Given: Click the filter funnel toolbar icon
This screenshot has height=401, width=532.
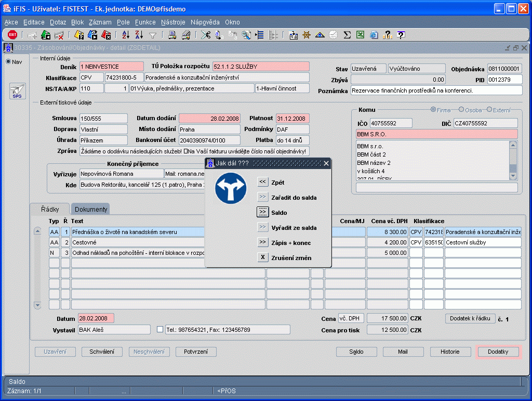Looking at the screenshot, I should pos(153,35).
